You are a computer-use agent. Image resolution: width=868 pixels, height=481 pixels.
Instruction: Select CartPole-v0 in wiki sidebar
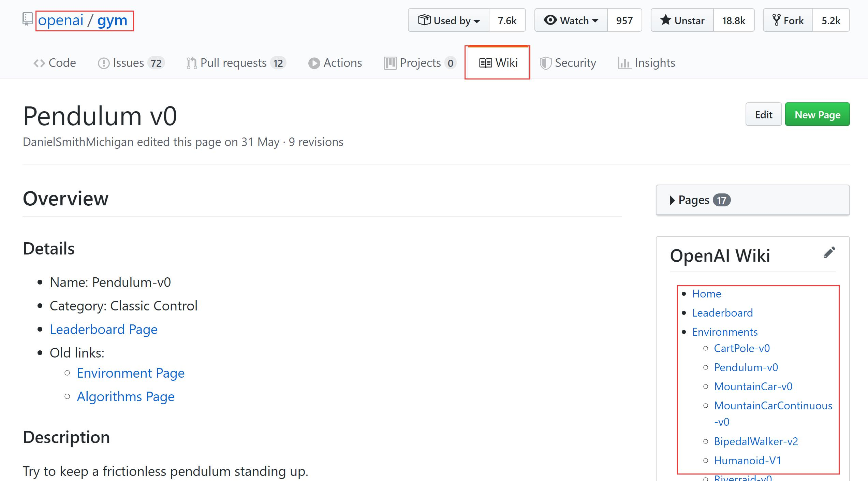click(x=741, y=348)
